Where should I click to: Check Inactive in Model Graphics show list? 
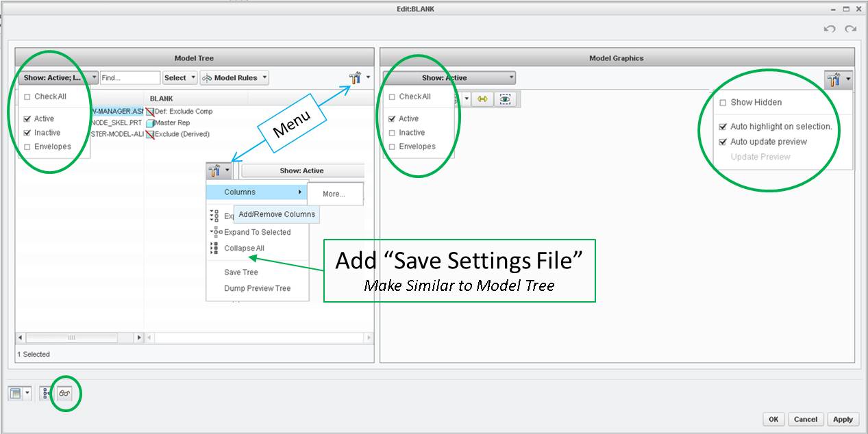click(x=392, y=133)
